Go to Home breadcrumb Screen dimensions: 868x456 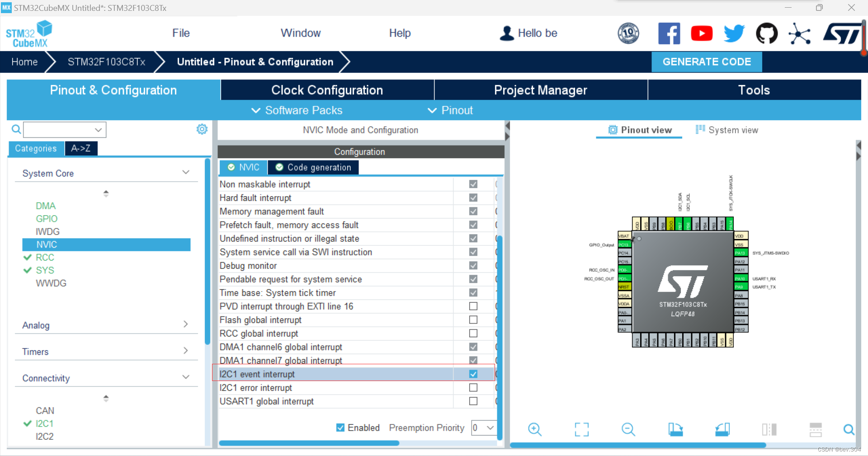[24, 62]
